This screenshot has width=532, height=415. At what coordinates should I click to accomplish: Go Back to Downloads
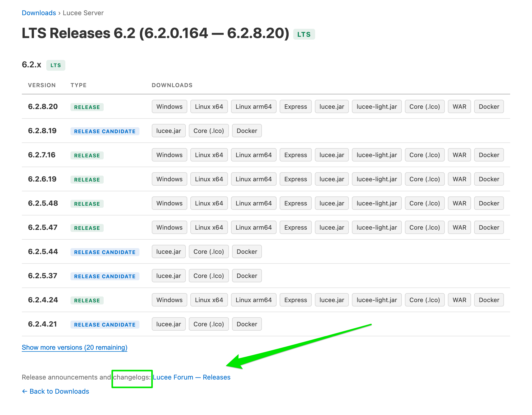tap(56, 391)
